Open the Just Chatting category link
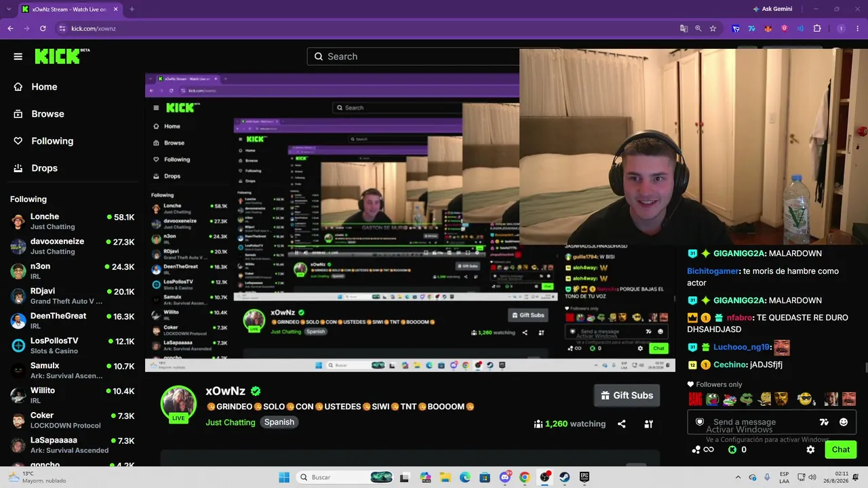This screenshot has width=868, height=488. tap(231, 422)
